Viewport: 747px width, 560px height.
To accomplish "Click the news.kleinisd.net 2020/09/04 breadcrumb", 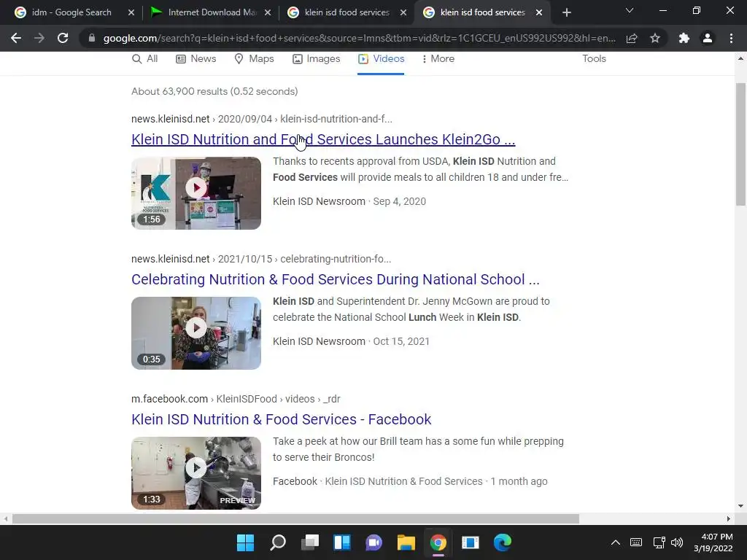I will (x=262, y=119).
